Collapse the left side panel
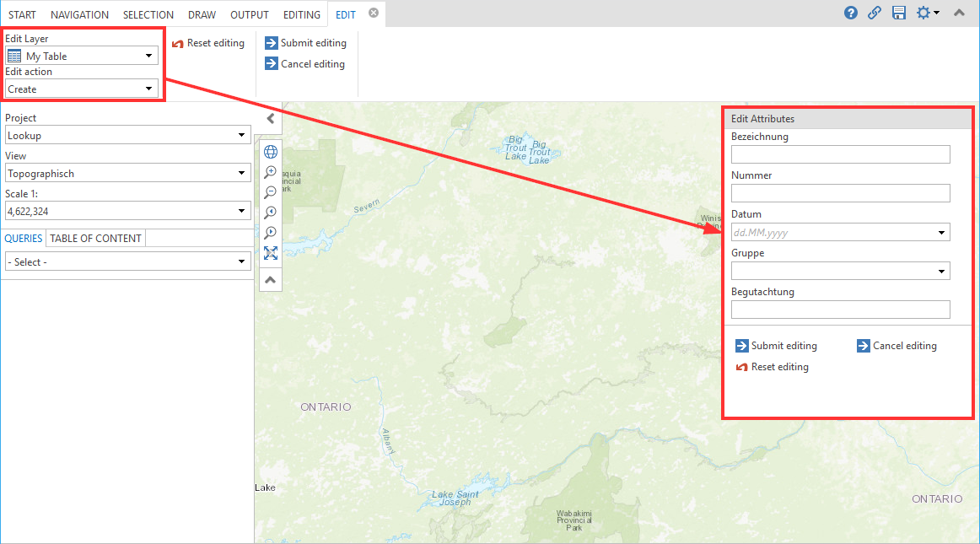This screenshot has width=980, height=544. click(270, 119)
